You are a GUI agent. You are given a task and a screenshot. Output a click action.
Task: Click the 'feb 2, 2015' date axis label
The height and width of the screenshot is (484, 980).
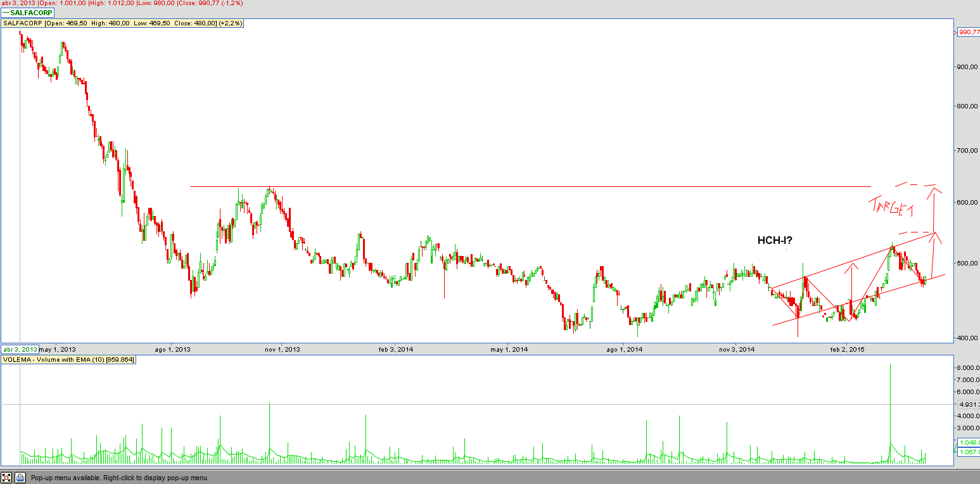click(847, 349)
